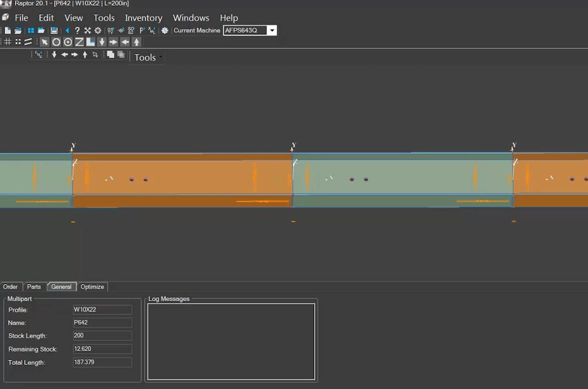This screenshot has width=588, height=389.
Task: Open the Inventory menu
Action: (x=144, y=18)
